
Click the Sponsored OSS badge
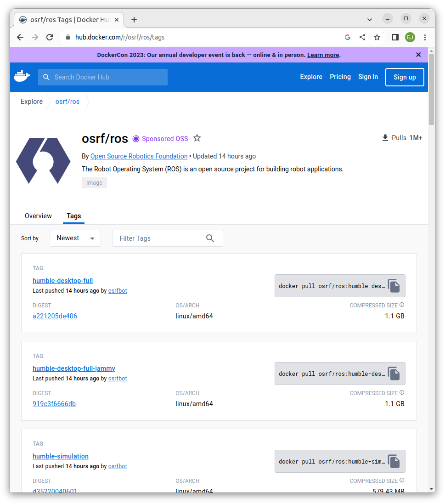coord(160,139)
